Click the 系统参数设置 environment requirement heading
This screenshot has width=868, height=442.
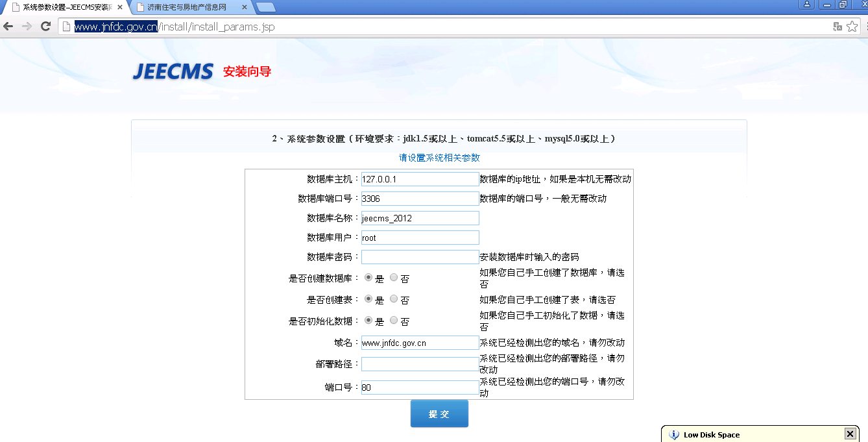444,139
